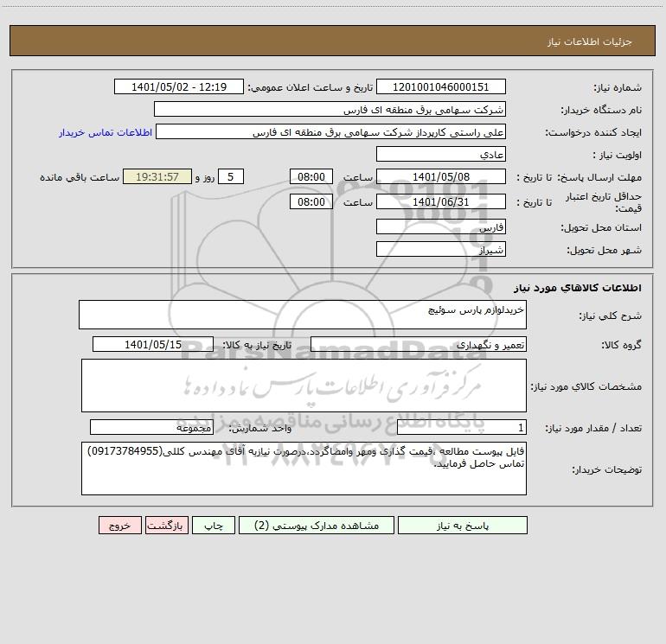
Task: Click the 'خروج' exit button
Action: point(119,526)
